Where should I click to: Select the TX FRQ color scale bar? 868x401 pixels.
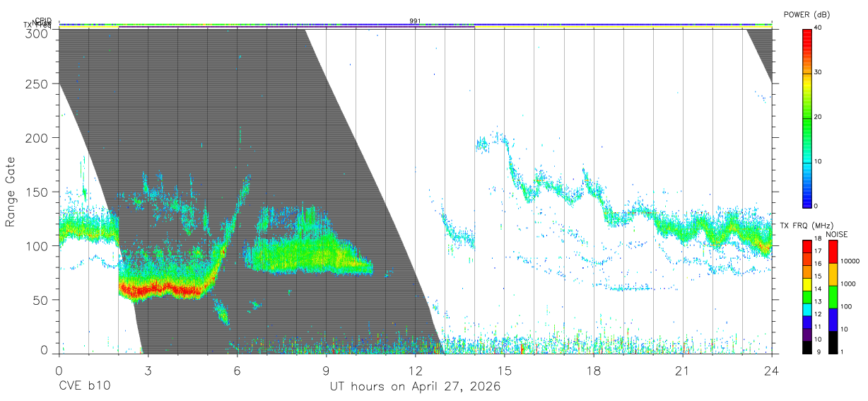[x=807, y=296]
